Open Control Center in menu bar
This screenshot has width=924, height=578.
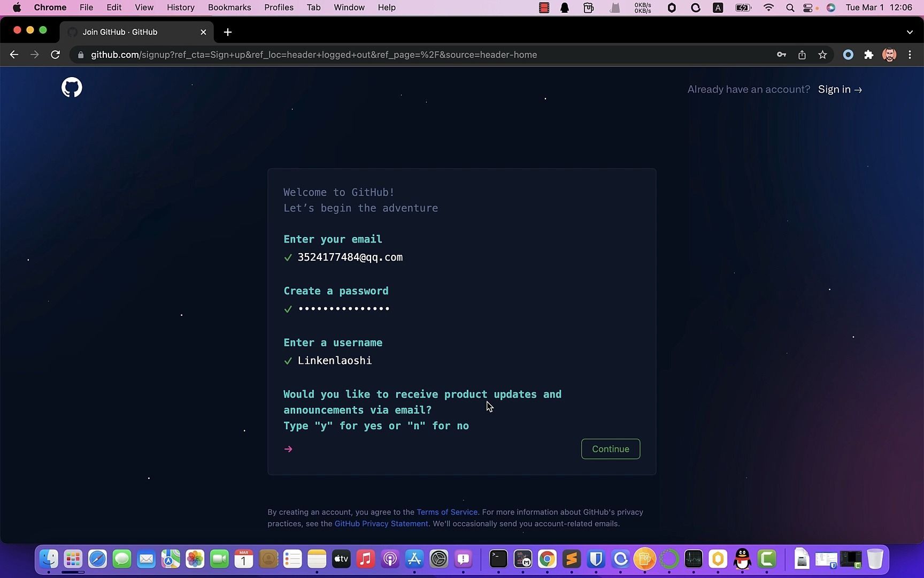[808, 7]
